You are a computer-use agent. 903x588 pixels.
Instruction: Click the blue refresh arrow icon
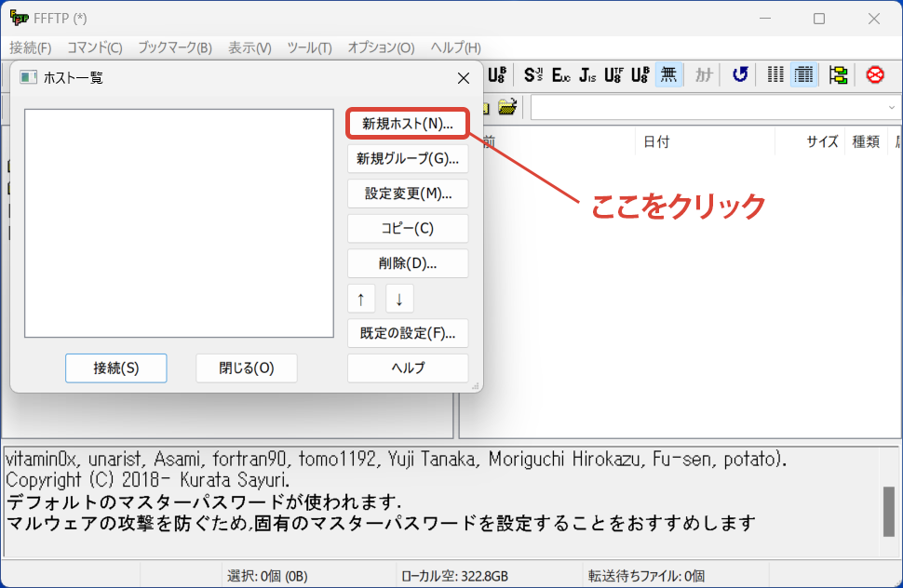[740, 74]
